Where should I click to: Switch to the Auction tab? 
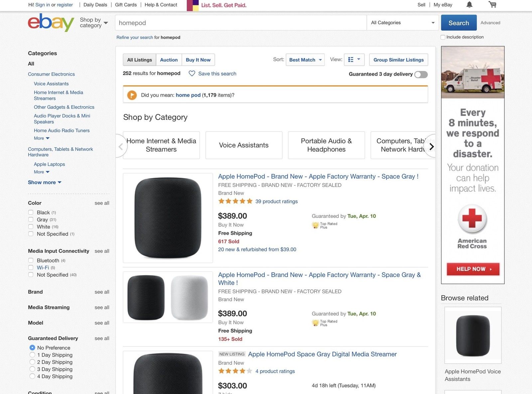click(x=169, y=60)
